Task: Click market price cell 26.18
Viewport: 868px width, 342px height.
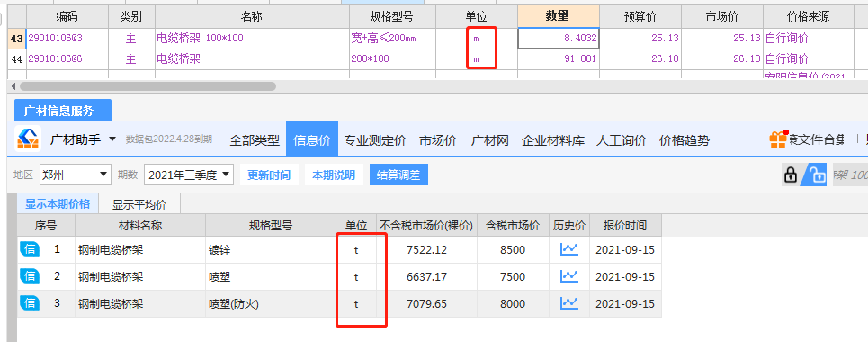Action: click(721, 58)
